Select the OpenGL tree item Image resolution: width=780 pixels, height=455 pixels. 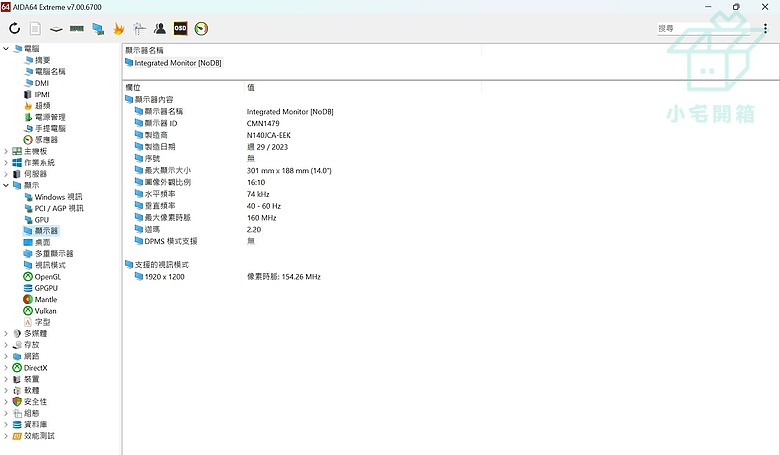coord(42,276)
